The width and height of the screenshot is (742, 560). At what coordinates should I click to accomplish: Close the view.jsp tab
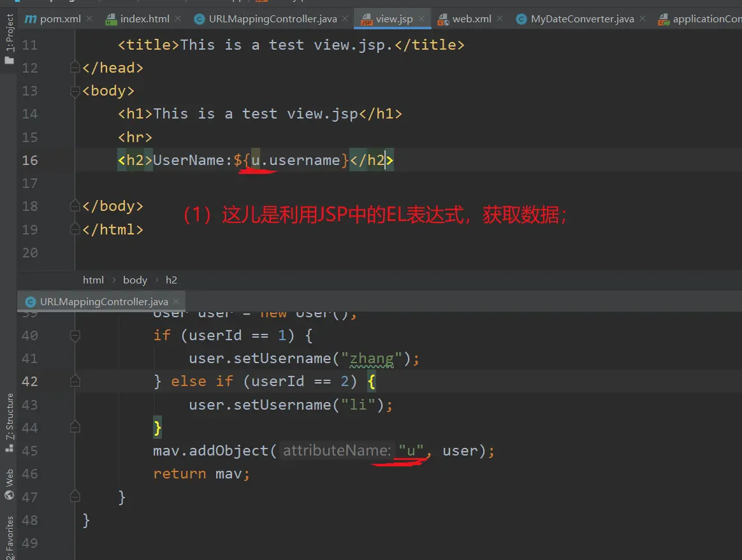pos(421,19)
